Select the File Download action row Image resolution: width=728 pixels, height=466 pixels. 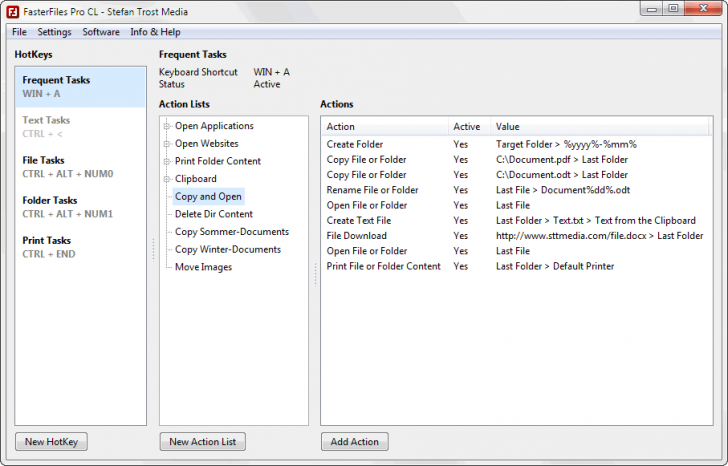click(516, 236)
